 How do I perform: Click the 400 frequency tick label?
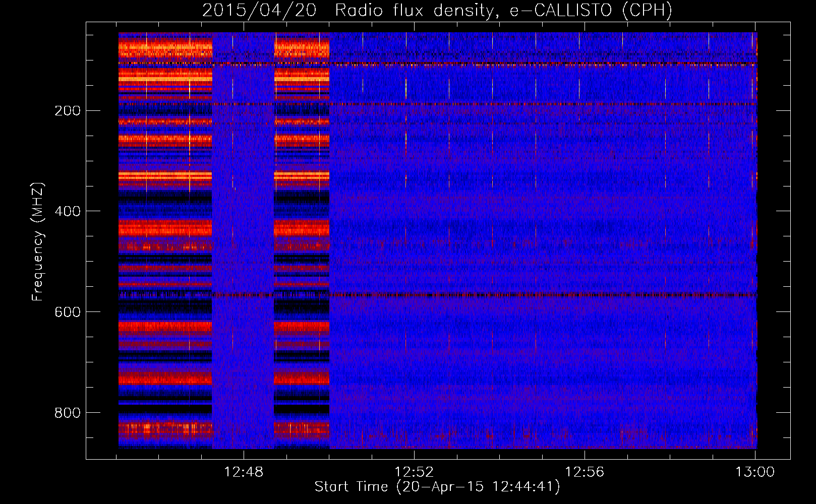[x=68, y=211]
